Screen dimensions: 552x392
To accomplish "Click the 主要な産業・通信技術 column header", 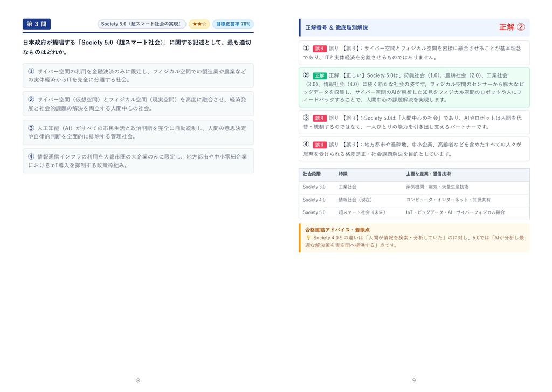I will click(428, 174).
